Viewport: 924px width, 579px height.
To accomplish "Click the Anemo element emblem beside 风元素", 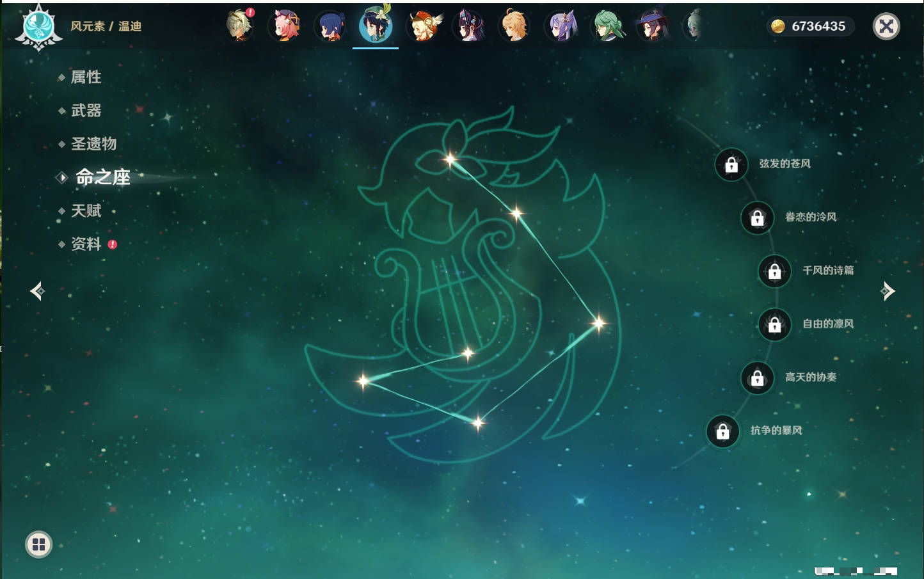I will 38,27.
